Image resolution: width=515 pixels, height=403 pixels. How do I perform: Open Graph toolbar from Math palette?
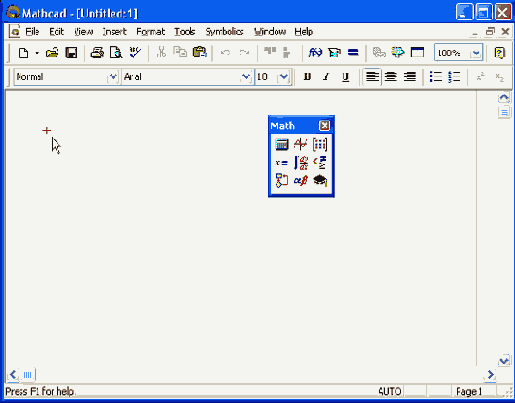pyautogui.click(x=301, y=144)
